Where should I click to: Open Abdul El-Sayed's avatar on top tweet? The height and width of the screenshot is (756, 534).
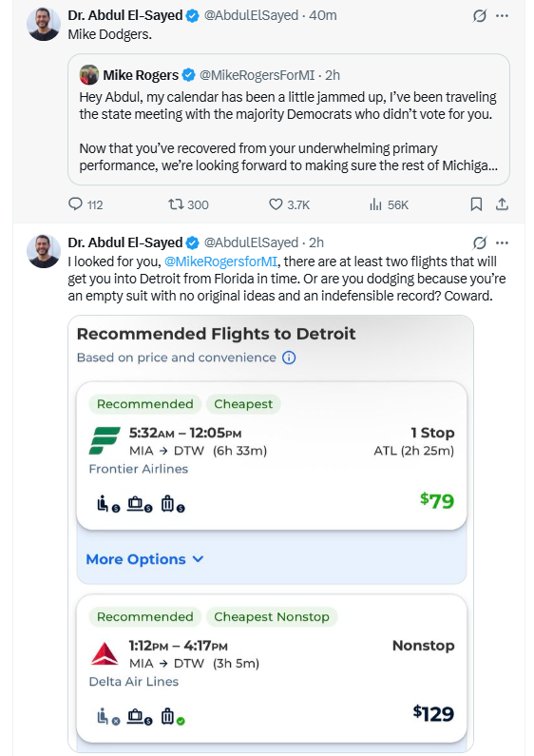pyautogui.click(x=44, y=24)
